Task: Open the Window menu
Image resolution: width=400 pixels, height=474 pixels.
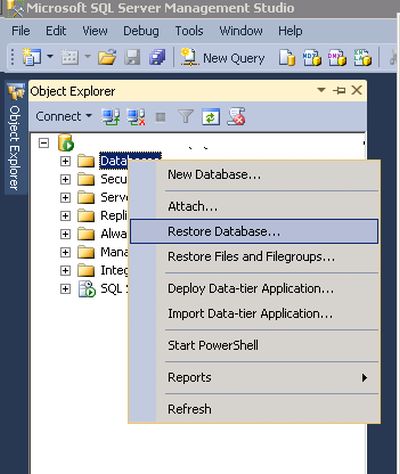Action: pos(241,31)
